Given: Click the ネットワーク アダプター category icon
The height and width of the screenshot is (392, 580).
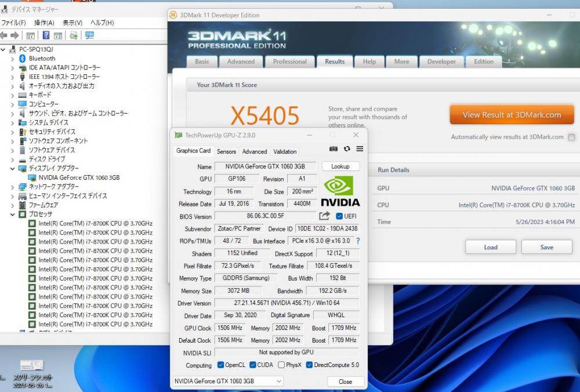Looking at the screenshot, I should [x=23, y=187].
